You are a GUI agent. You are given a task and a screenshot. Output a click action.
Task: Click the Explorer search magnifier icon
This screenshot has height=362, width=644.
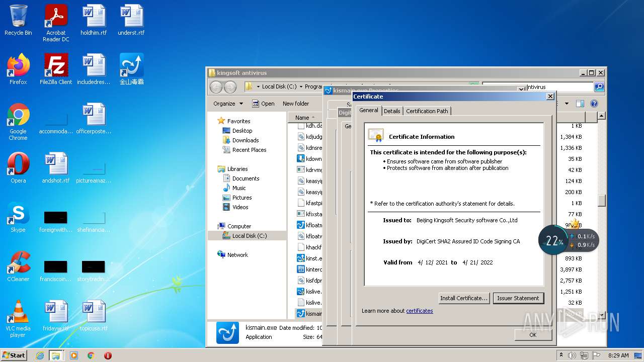click(599, 87)
